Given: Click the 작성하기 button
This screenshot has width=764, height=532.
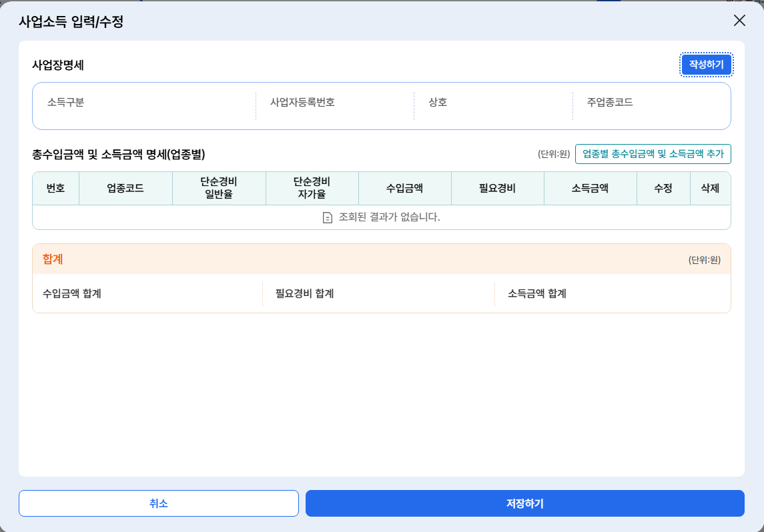Looking at the screenshot, I should pos(706,65).
